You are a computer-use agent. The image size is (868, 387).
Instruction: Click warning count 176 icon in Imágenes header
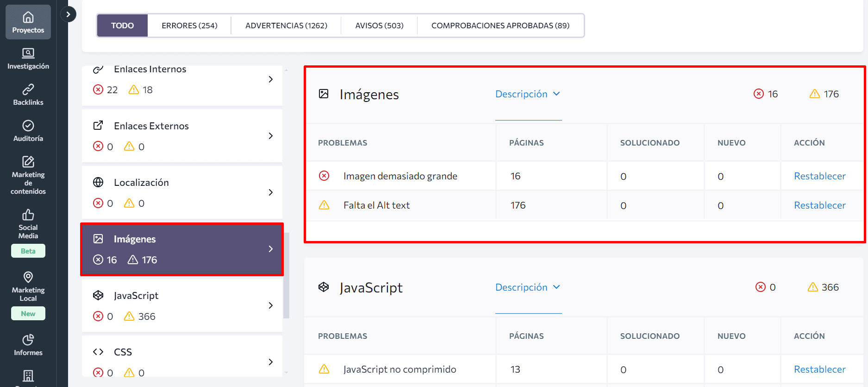(815, 94)
